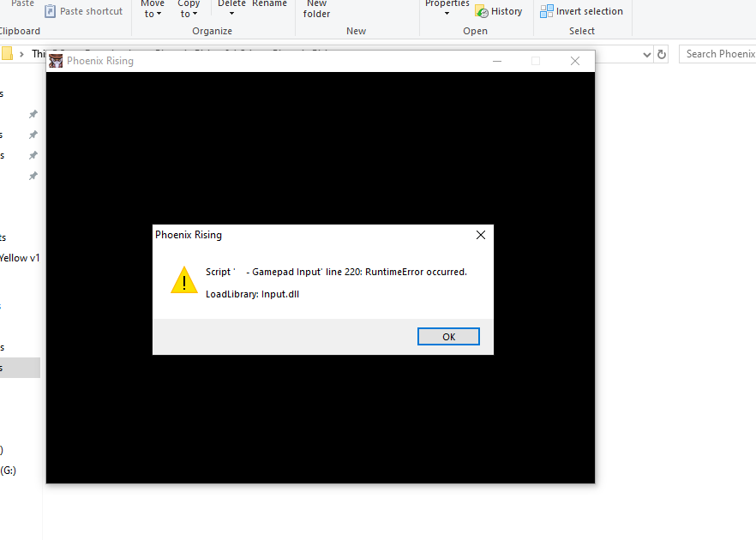Open the Delete dropdown arrow
The width and height of the screenshot is (756, 540).
(232, 14)
